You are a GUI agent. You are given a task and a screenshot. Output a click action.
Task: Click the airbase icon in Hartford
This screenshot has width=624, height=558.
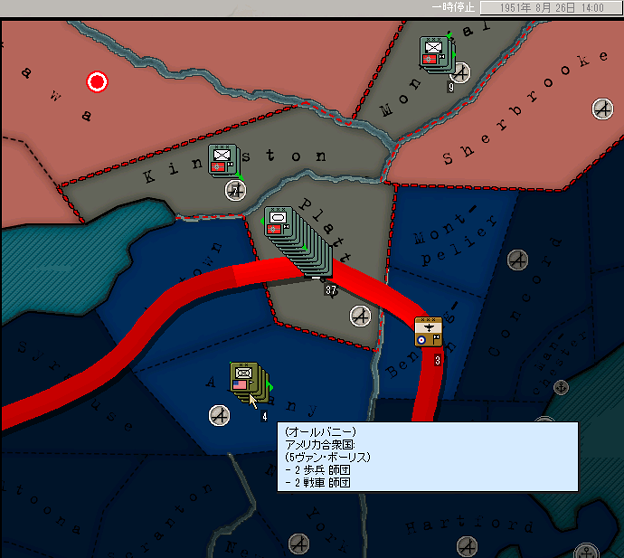tap(467, 546)
